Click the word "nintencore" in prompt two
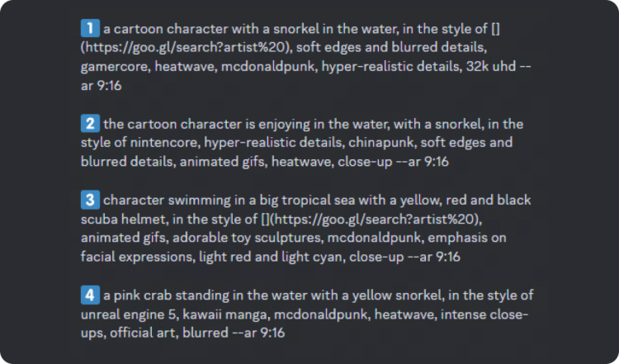The width and height of the screenshot is (619, 364). pos(165,142)
